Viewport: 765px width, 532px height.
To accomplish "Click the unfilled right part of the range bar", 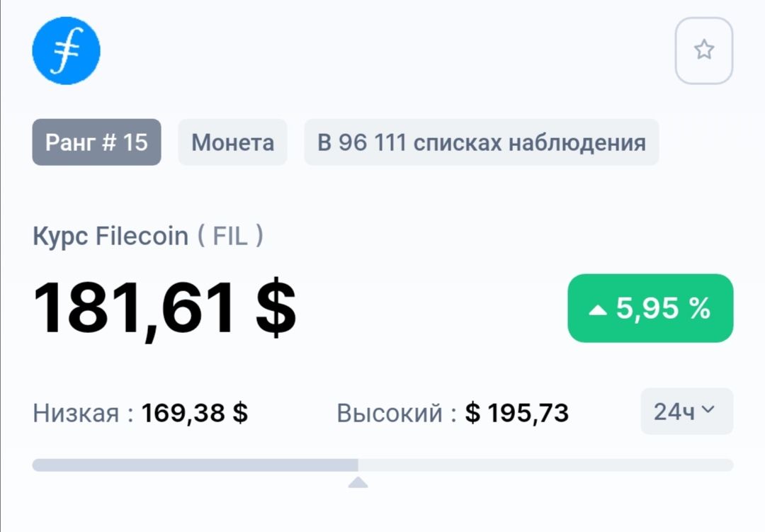I will click(545, 465).
